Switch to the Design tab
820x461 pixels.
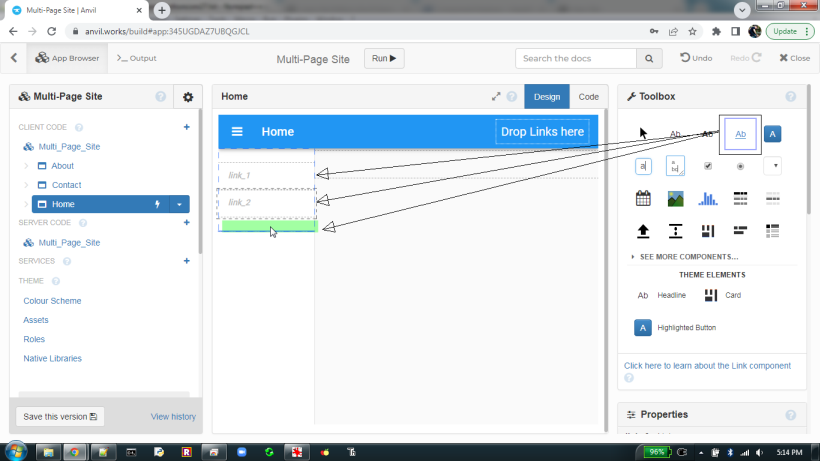coord(547,97)
